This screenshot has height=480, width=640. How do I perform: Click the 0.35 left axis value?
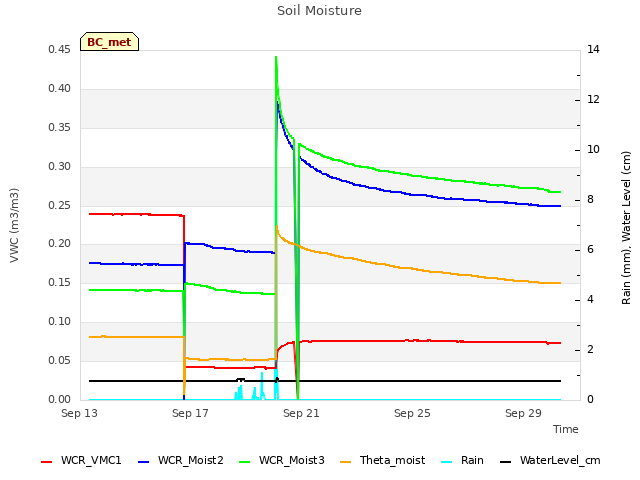click(x=60, y=127)
